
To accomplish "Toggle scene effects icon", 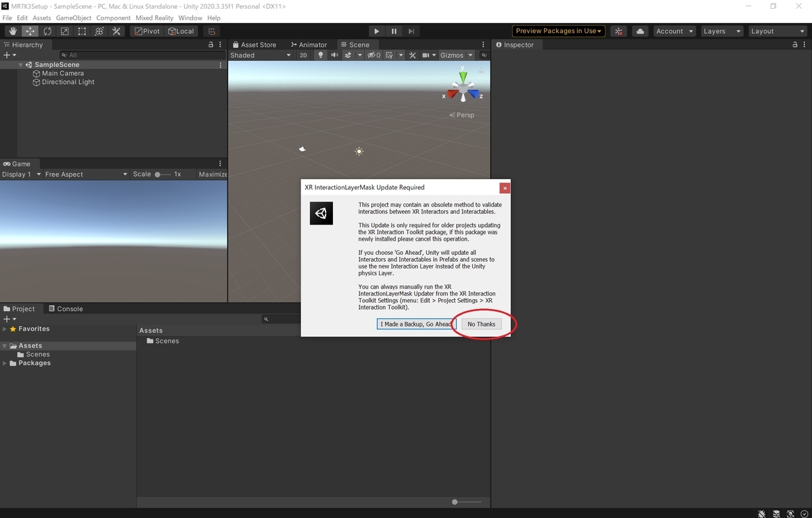I will (x=348, y=55).
